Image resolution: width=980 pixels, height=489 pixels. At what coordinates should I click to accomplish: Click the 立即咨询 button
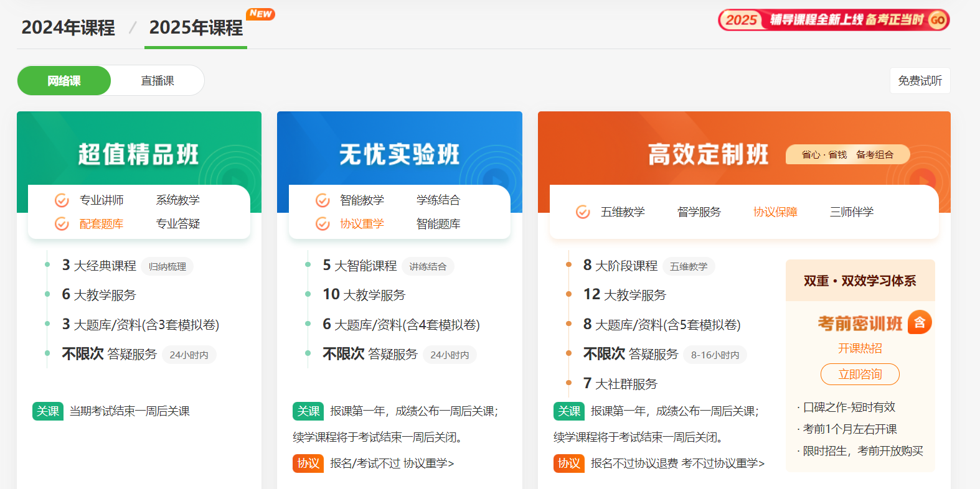pos(860,375)
